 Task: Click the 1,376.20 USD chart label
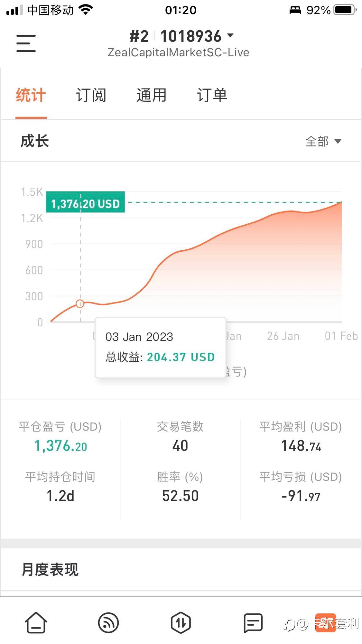(85, 203)
